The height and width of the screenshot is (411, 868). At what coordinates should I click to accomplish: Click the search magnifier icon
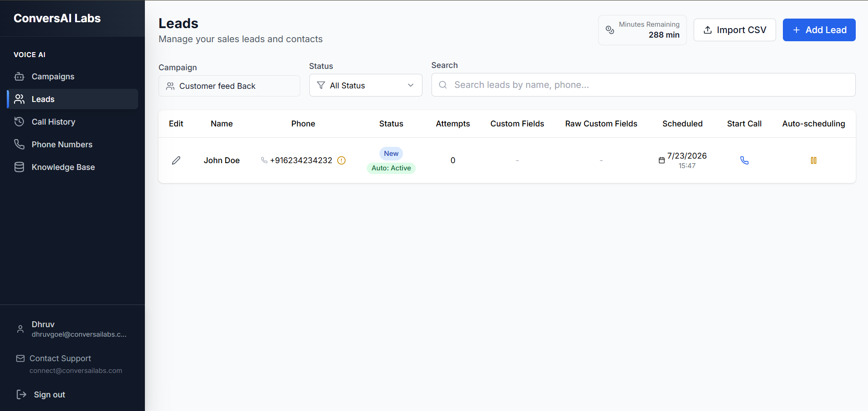click(x=443, y=85)
